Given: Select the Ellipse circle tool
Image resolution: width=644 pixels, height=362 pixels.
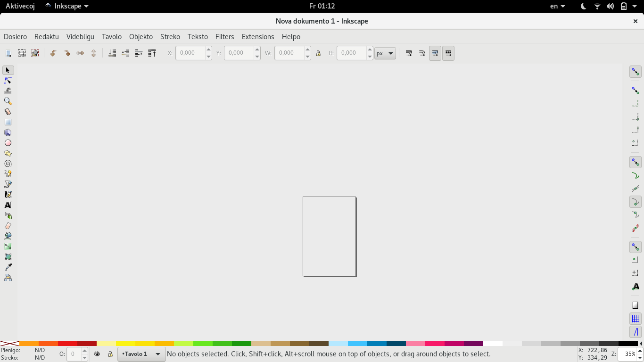Looking at the screenshot, I should pos(8,143).
